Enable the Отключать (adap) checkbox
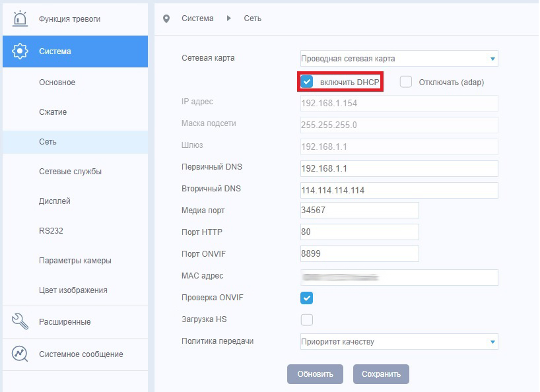 click(406, 82)
